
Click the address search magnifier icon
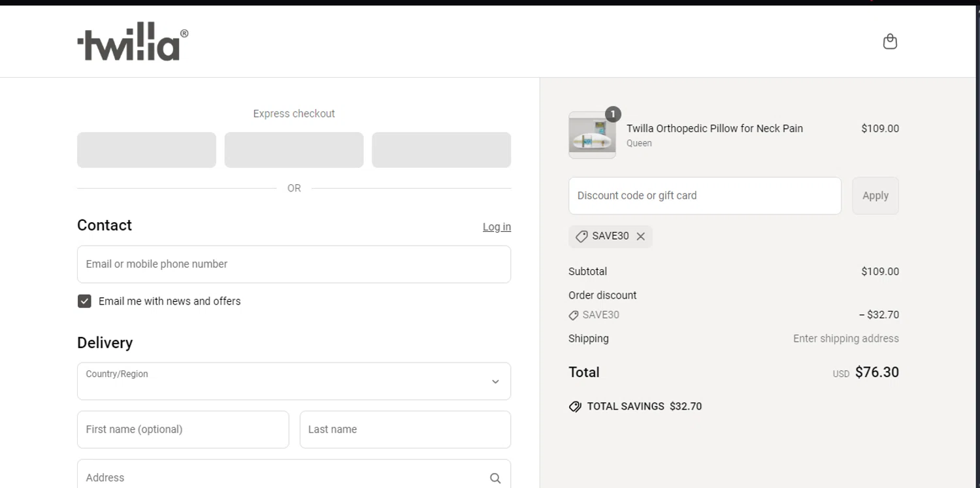pos(495,478)
